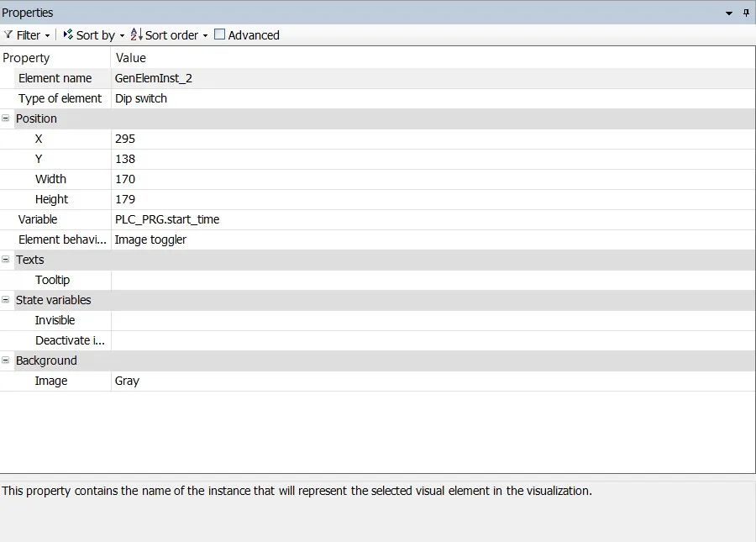The height and width of the screenshot is (542, 756).
Task: Collapse the Background group
Action: 6,360
